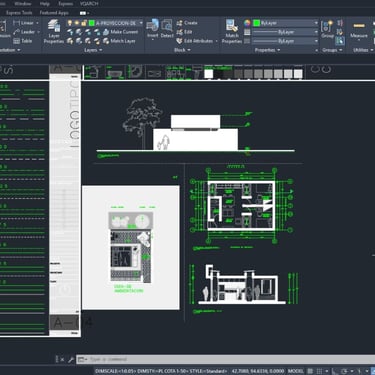Open the block Edit tool
The image size is (375, 375).
pos(184,32)
